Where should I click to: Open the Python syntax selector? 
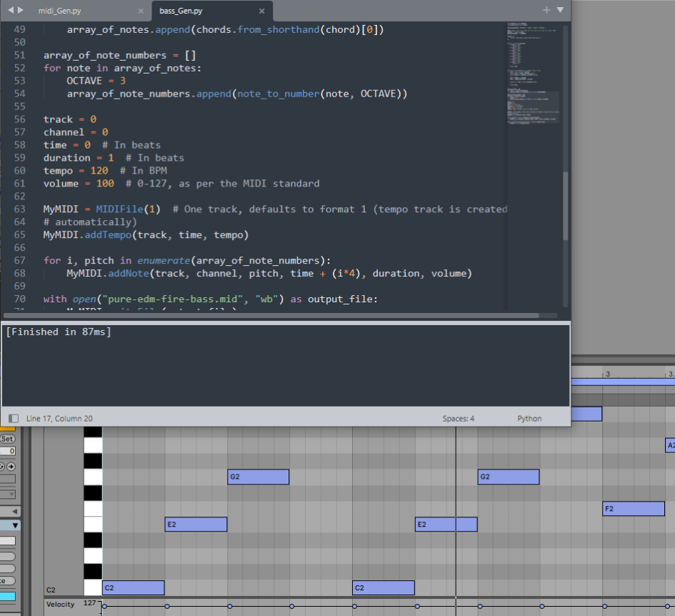pos(529,418)
